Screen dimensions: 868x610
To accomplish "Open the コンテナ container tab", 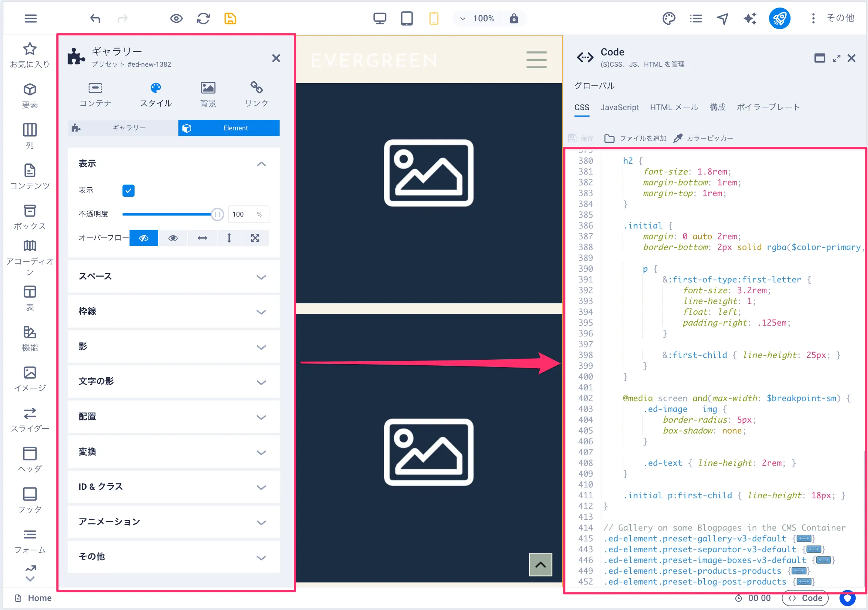I will (x=95, y=95).
